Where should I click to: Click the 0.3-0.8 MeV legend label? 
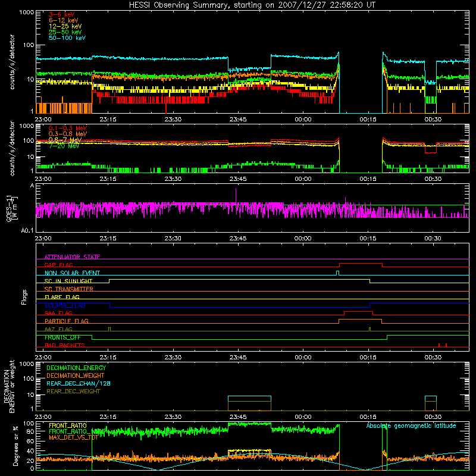(68, 134)
